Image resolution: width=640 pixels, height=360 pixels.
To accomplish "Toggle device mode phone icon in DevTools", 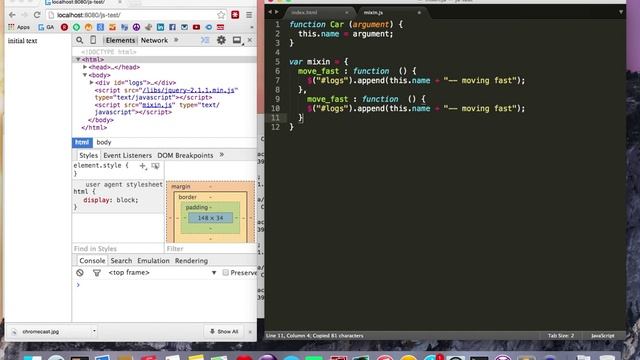I will 93,40.
